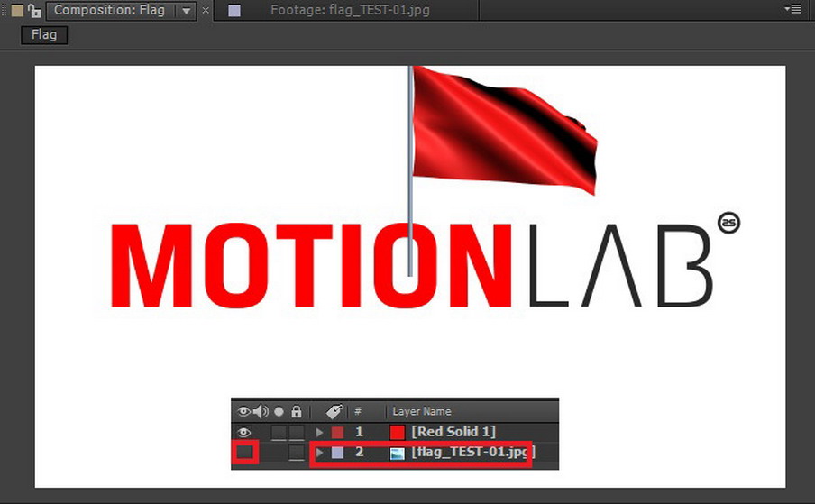
Task: Lock the flag_TEST-01.jpg layer
Action: pyautogui.click(x=297, y=452)
